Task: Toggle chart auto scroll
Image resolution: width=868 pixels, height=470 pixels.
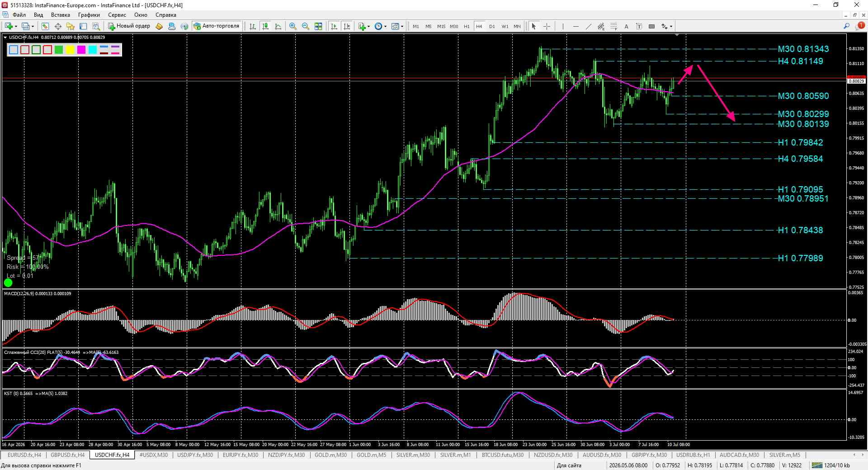Action: tap(334, 26)
